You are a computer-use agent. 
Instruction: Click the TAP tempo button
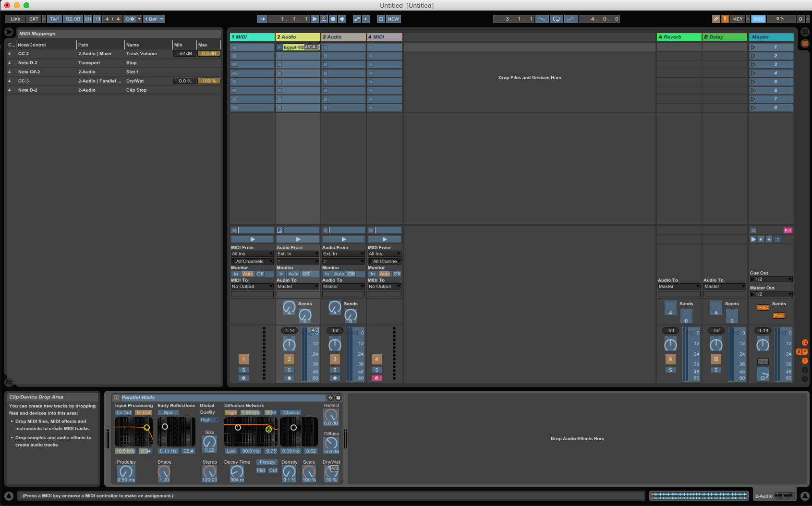55,19
